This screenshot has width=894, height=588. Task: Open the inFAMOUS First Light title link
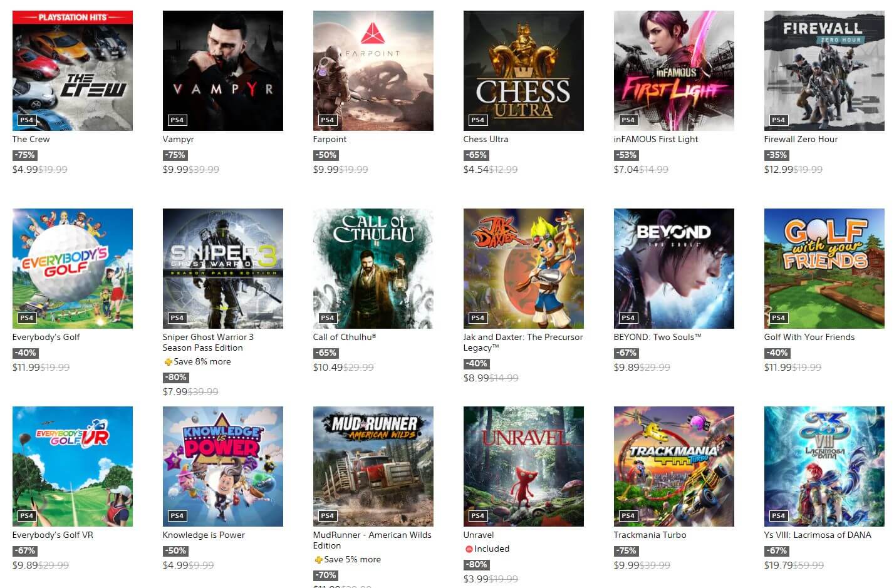click(656, 139)
